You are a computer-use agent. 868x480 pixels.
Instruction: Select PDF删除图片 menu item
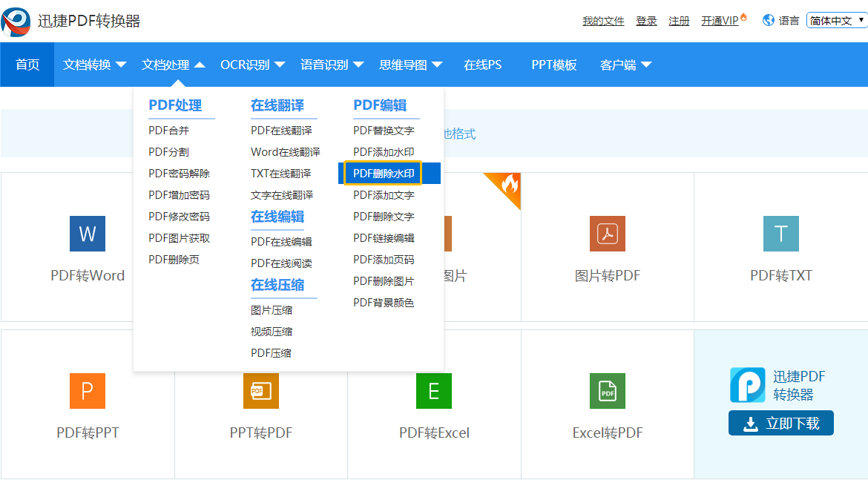pyautogui.click(x=384, y=281)
